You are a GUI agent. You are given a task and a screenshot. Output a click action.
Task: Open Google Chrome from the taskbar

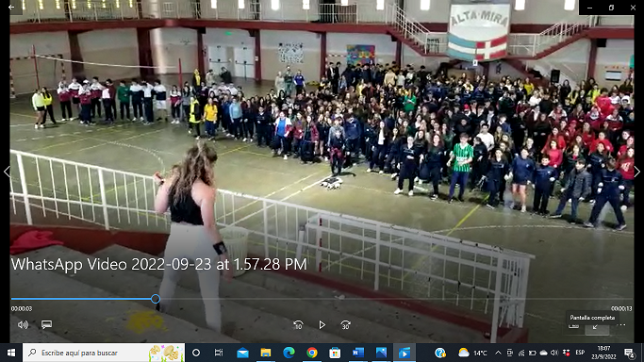pos(312,353)
